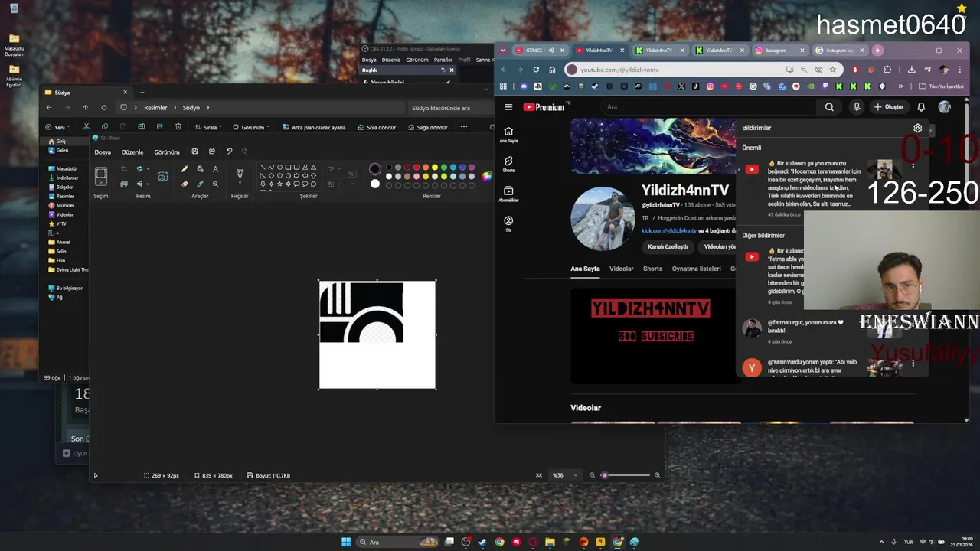Screen dimensions: 980x551
Task: Click the Chrome extensions puzzle icon
Action: tap(887, 70)
